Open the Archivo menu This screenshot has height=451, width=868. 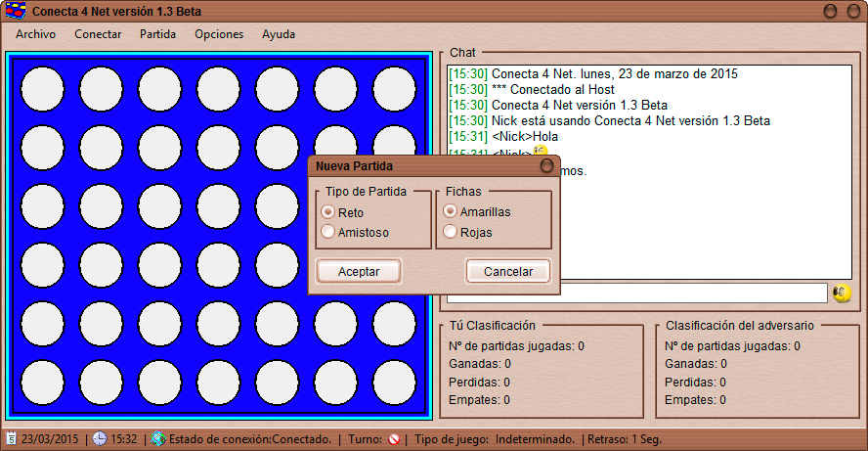(x=35, y=34)
